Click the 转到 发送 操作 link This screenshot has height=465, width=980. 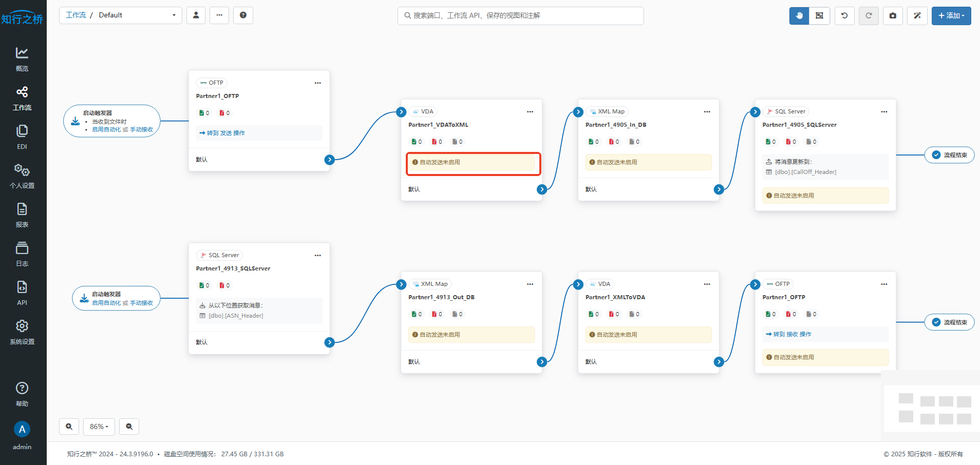click(222, 133)
